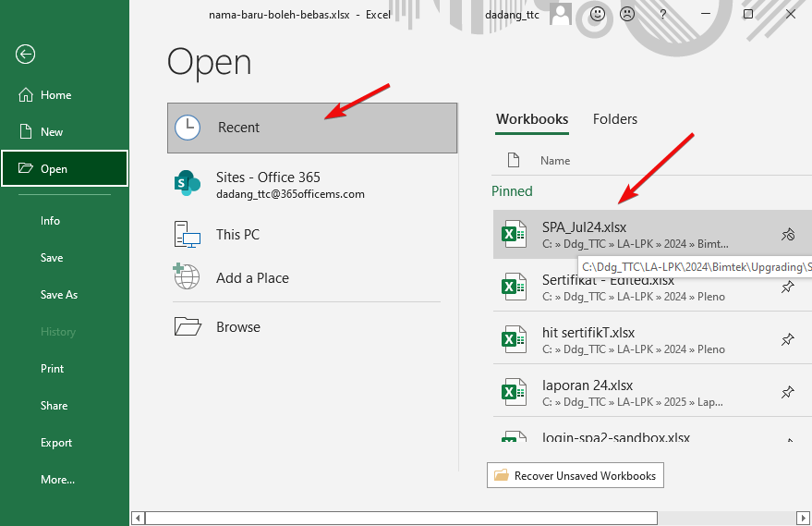Click the scrollbar right arrow
812x526 pixels.
coord(803,519)
